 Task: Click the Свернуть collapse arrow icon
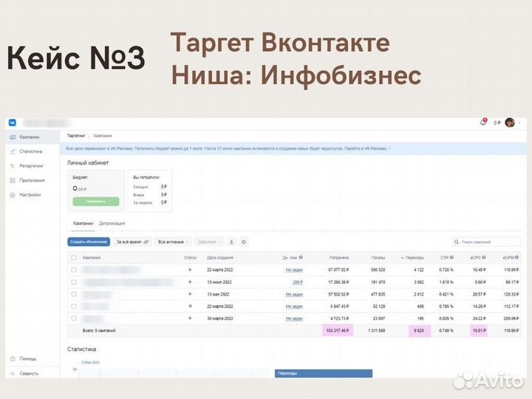click(x=13, y=373)
